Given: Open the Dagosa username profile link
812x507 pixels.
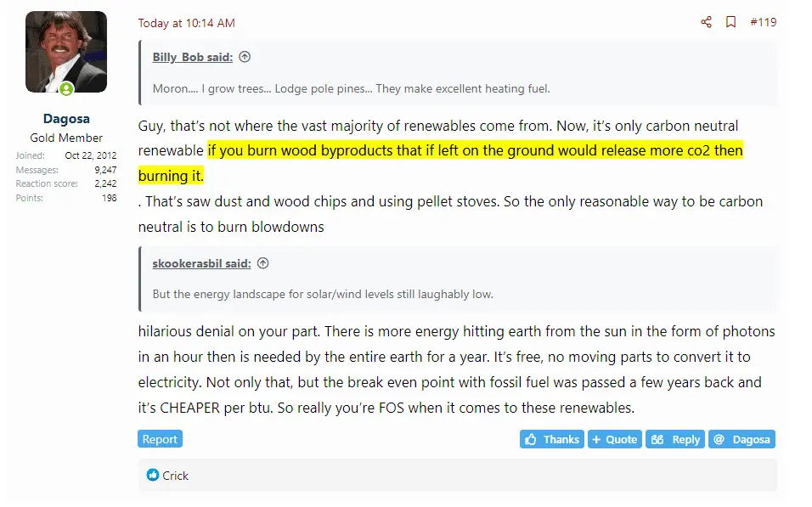Looking at the screenshot, I should (66, 119).
